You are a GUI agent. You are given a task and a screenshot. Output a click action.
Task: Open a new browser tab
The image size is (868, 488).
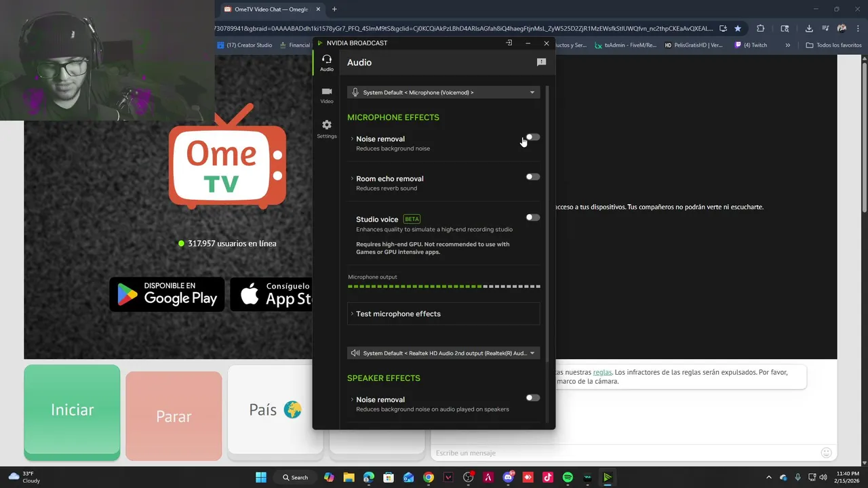click(x=334, y=9)
